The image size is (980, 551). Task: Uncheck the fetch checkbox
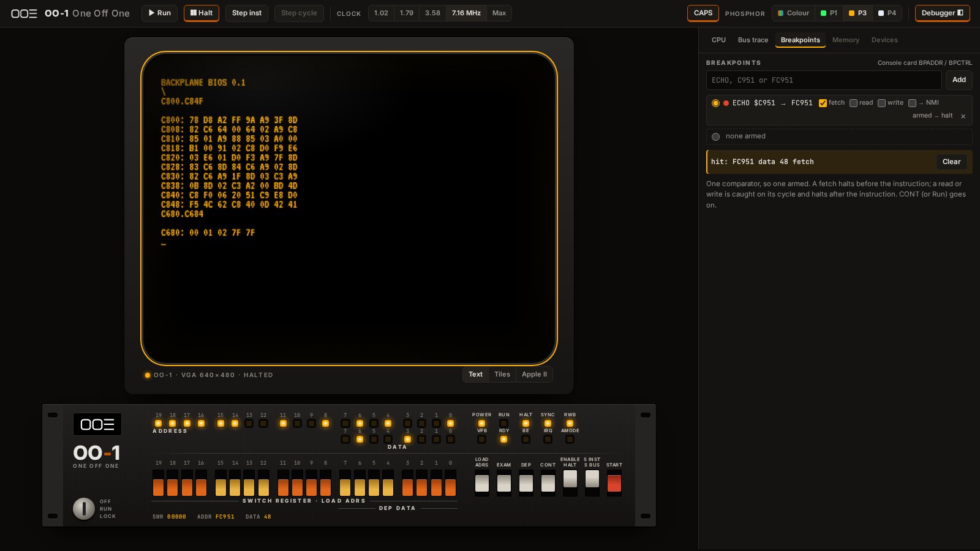point(823,103)
